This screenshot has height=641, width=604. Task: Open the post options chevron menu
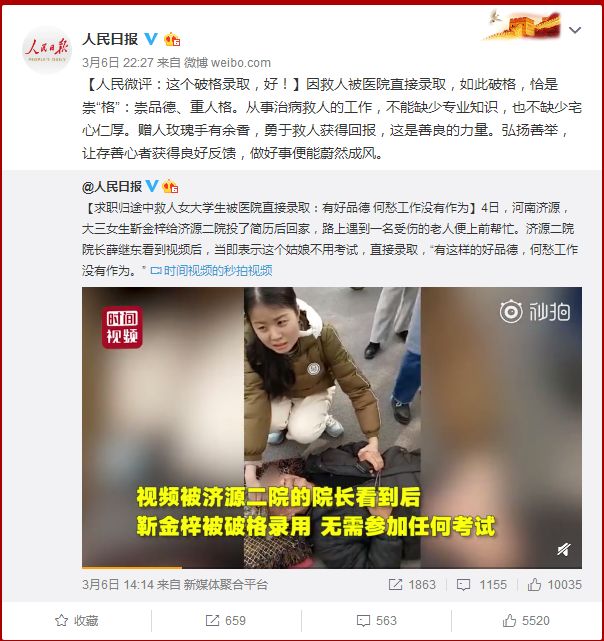click(x=575, y=30)
